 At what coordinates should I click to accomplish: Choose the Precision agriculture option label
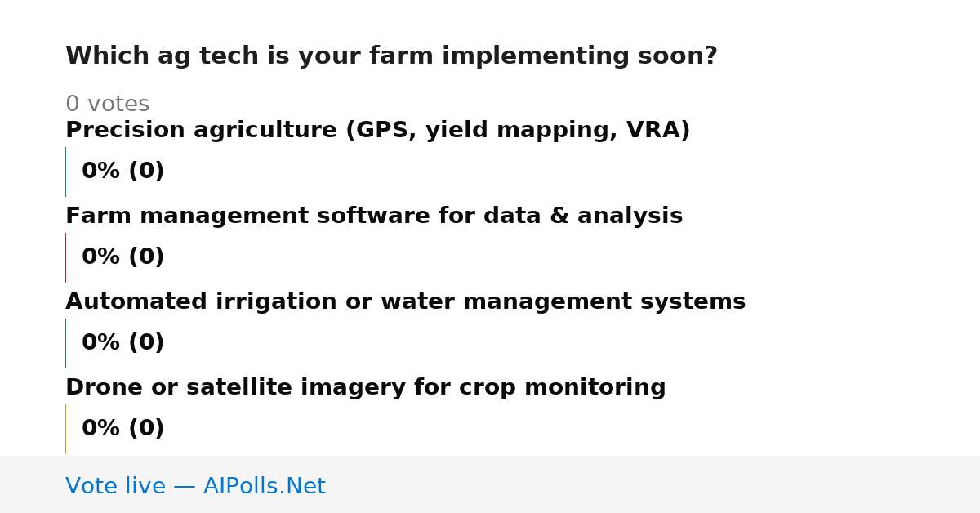point(377,131)
